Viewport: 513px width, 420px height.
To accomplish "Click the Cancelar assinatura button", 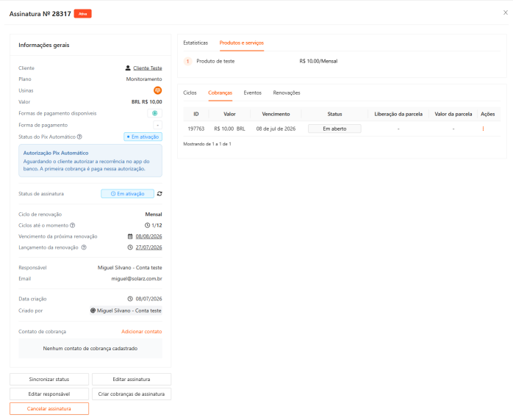I will (49, 408).
